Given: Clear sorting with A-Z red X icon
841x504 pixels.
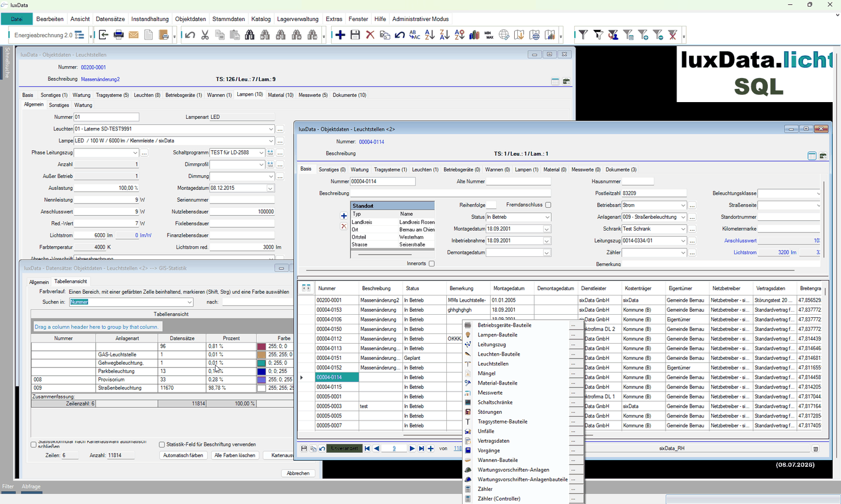Looking at the screenshot, I should [460, 35].
